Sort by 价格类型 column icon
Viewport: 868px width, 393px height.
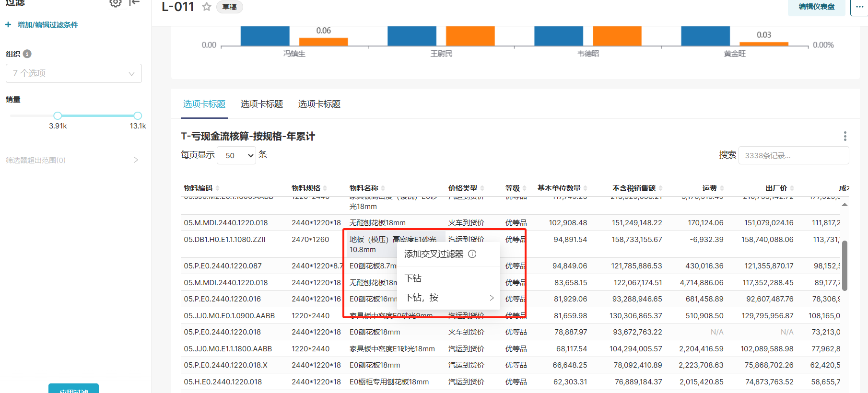click(x=482, y=188)
